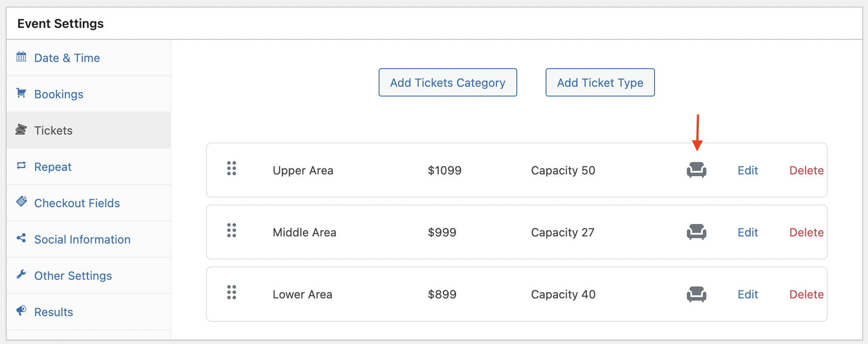Edit the Middle Area ticket
Image resolution: width=868 pixels, height=344 pixels.
(x=748, y=232)
